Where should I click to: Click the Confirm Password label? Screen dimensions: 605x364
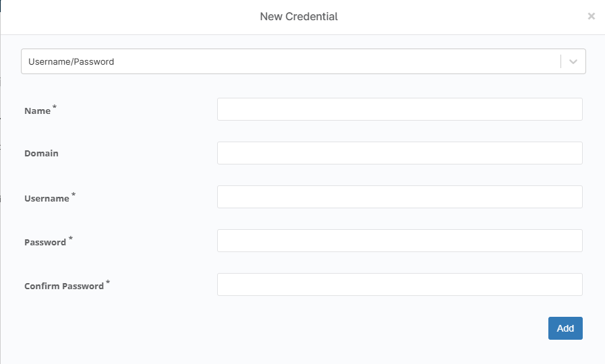(64, 286)
